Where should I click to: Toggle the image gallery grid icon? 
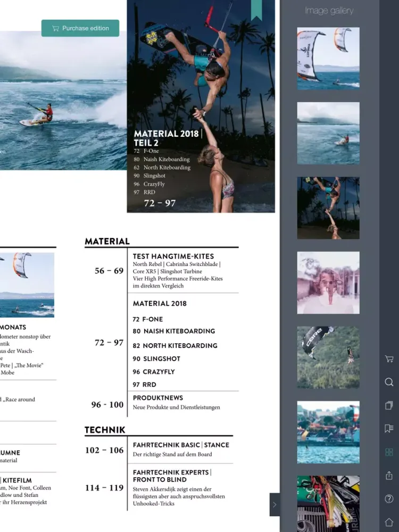(x=389, y=452)
